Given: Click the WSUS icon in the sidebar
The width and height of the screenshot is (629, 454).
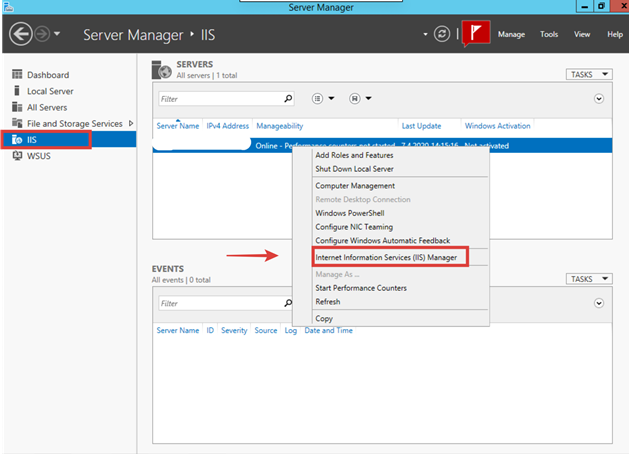Looking at the screenshot, I should point(17,156).
